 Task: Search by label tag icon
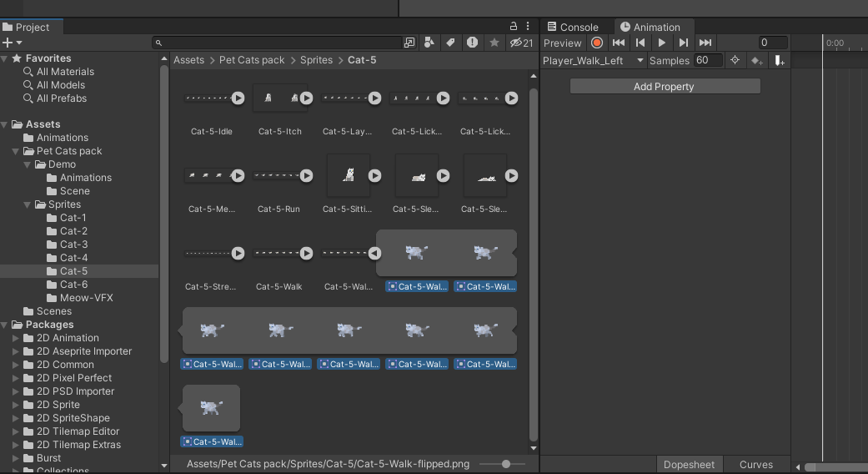(x=451, y=43)
